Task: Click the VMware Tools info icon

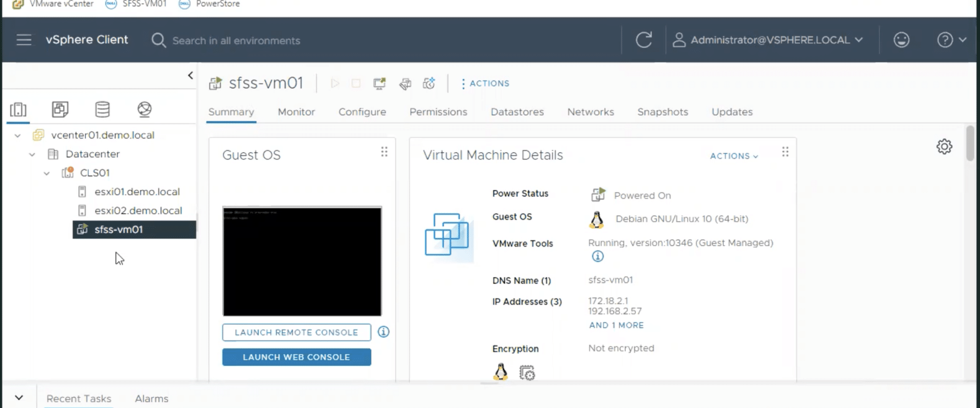Action: pyautogui.click(x=598, y=257)
